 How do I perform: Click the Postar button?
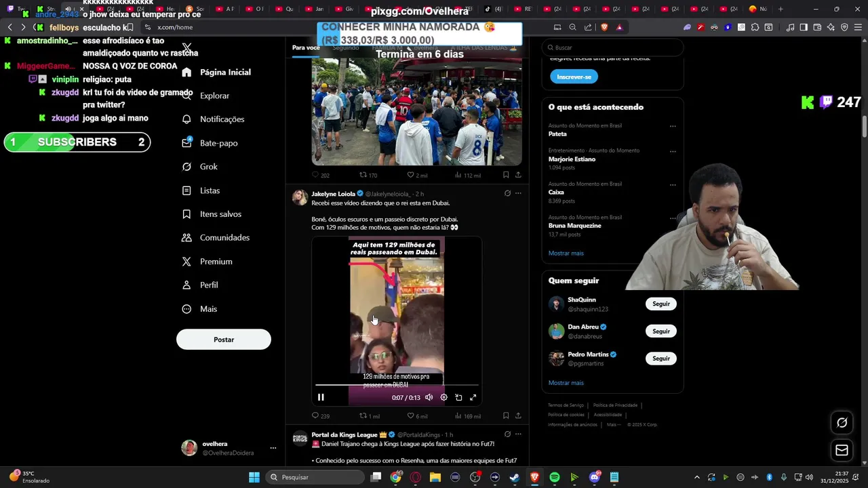pos(224,340)
